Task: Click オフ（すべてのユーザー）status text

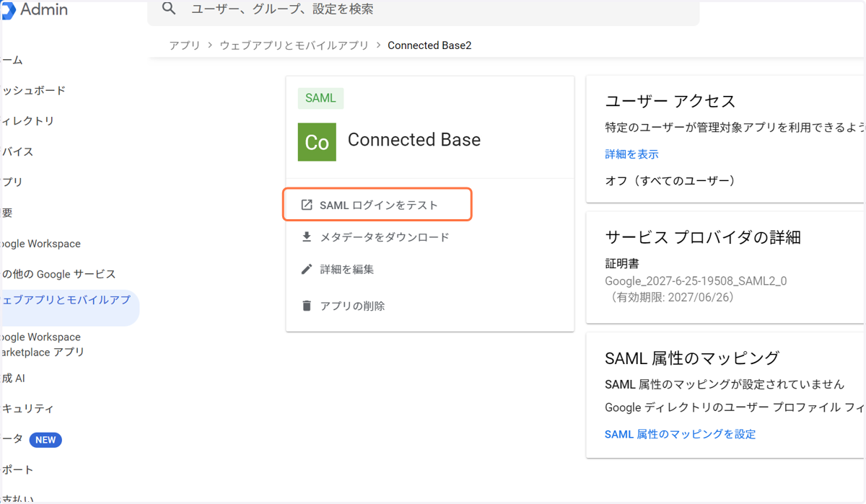Action: point(670,180)
